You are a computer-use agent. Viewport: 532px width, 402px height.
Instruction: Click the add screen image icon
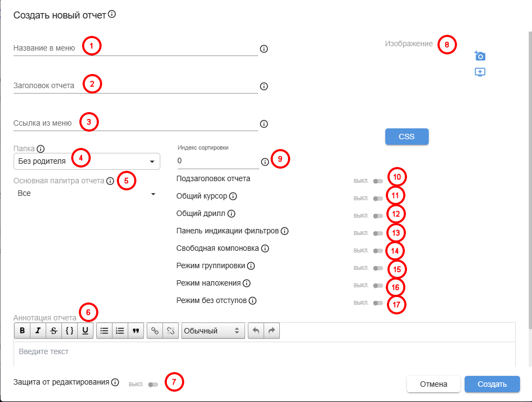click(479, 72)
